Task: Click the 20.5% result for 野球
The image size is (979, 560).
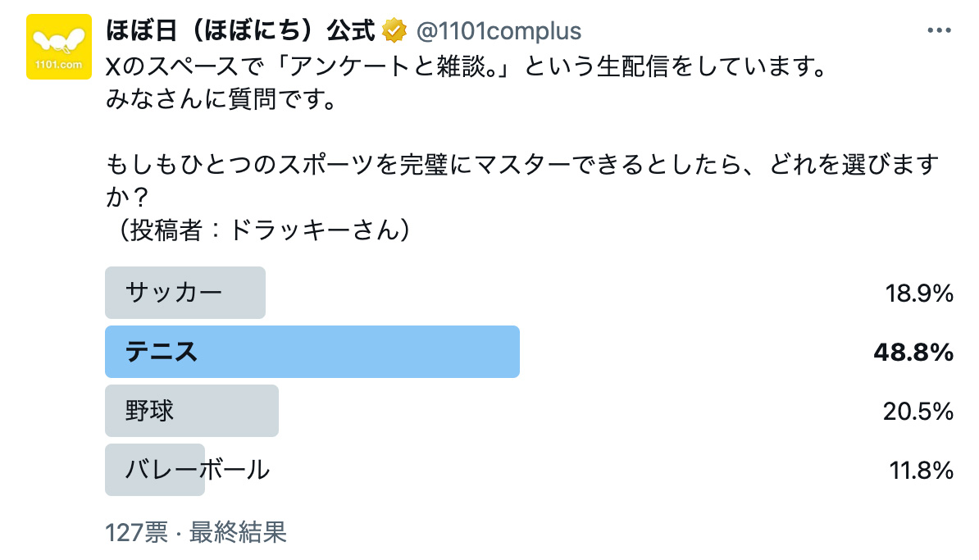Action: [918, 412]
